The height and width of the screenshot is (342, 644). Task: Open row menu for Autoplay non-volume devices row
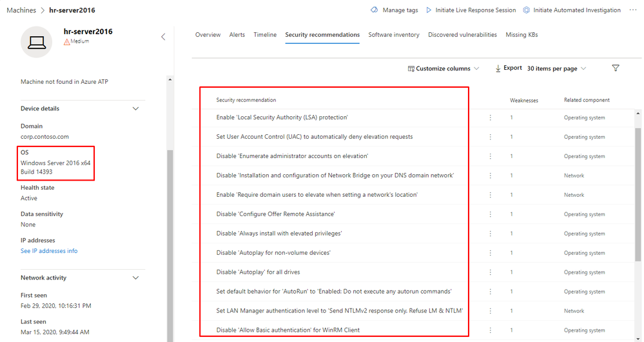(x=490, y=253)
